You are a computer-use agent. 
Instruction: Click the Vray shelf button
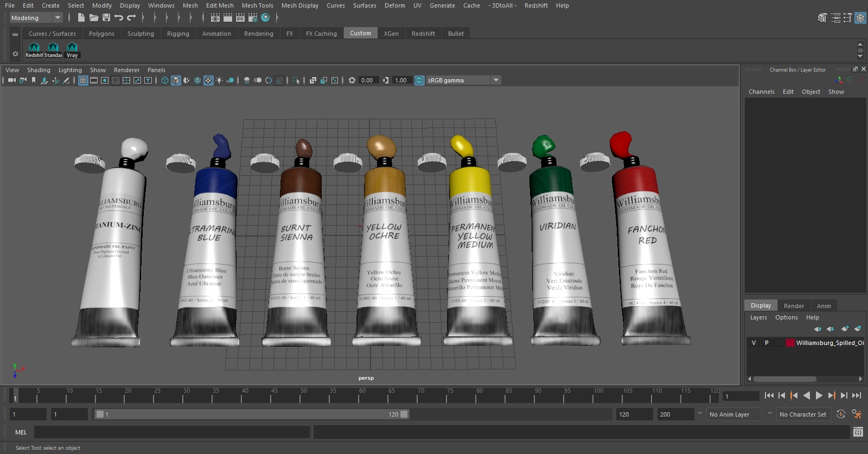tap(72, 50)
